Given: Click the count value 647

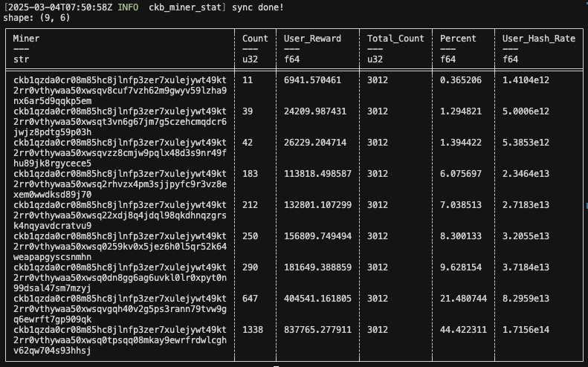Looking at the screenshot, I should (x=250, y=298).
